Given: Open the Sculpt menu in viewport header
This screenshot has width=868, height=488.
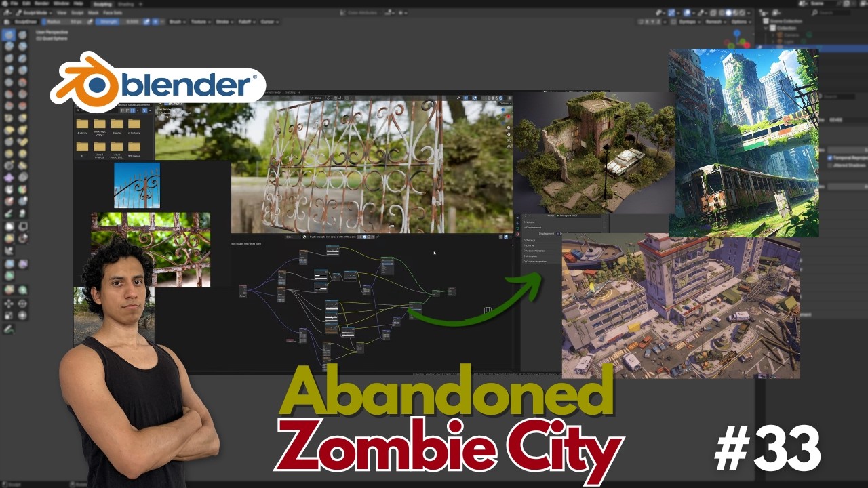Looking at the screenshot, I should (x=77, y=12).
